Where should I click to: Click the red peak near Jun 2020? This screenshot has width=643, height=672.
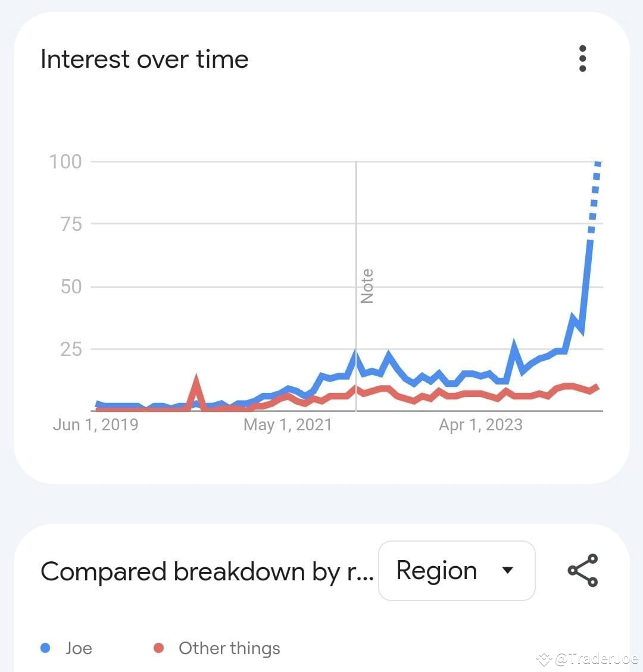point(197,375)
